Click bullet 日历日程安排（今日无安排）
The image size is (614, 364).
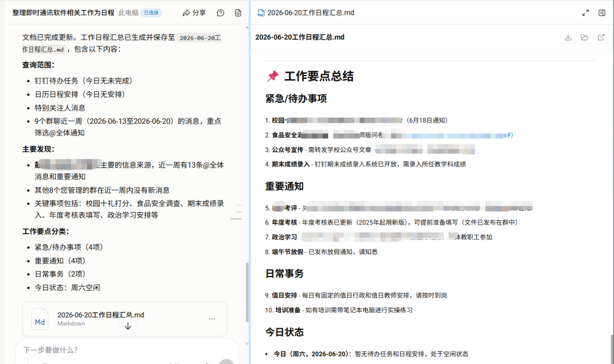coord(81,94)
